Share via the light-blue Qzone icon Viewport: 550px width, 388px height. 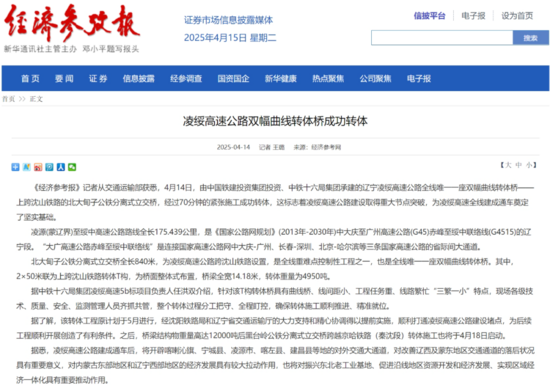coord(27,167)
